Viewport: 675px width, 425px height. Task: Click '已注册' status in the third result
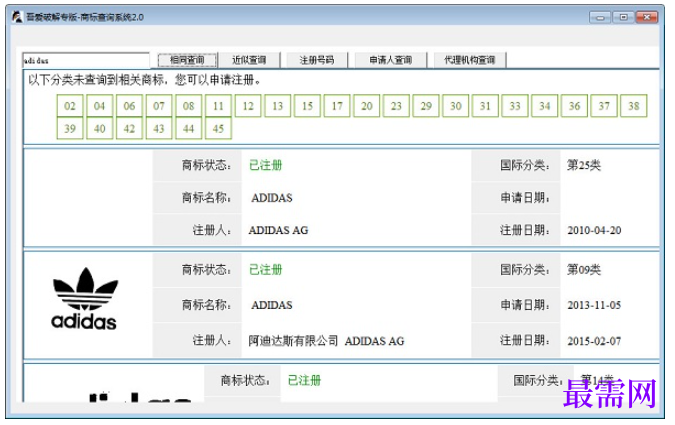pyautogui.click(x=304, y=380)
